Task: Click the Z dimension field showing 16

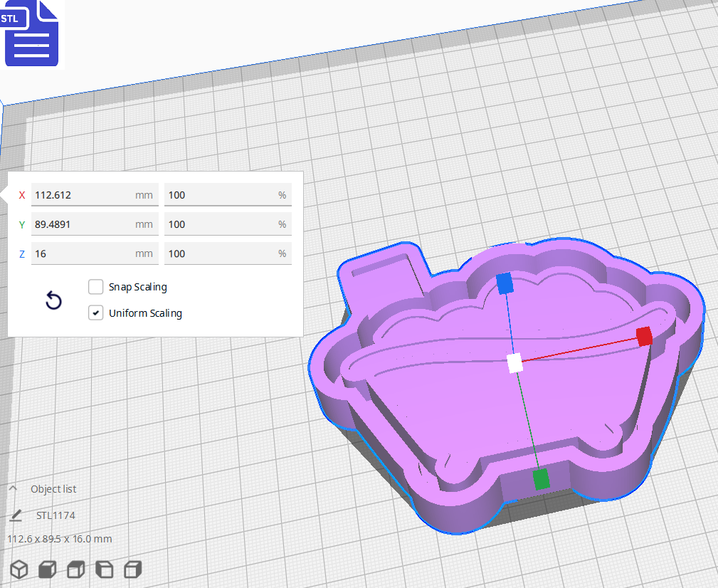Action: click(x=95, y=253)
